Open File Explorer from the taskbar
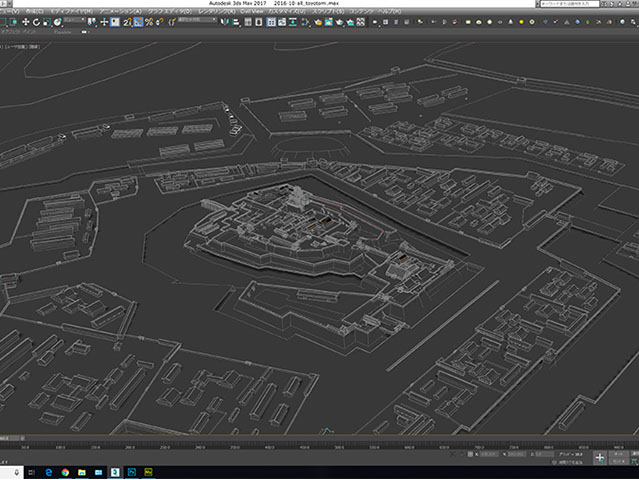 (x=82, y=471)
